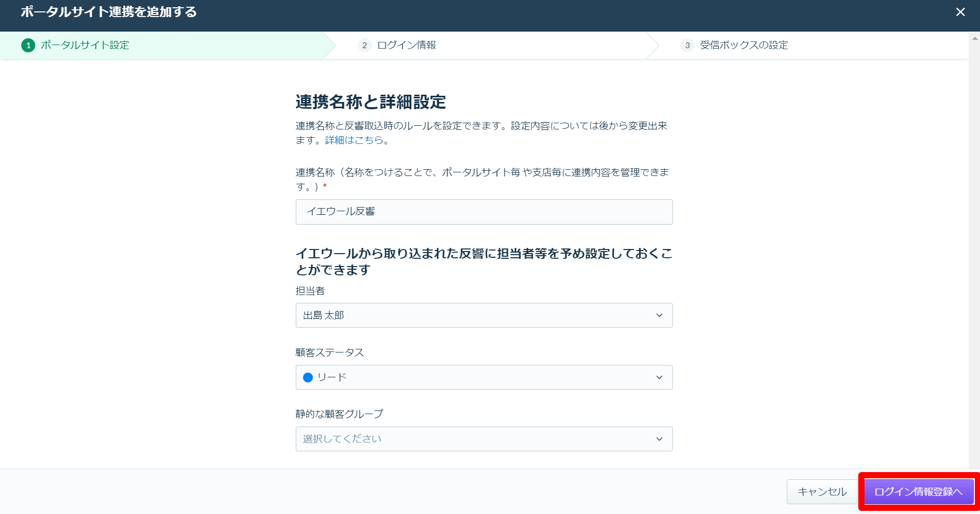The height and width of the screenshot is (514, 980).
Task: Click the キャンセル button
Action: pyautogui.click(x=822, y=492)
